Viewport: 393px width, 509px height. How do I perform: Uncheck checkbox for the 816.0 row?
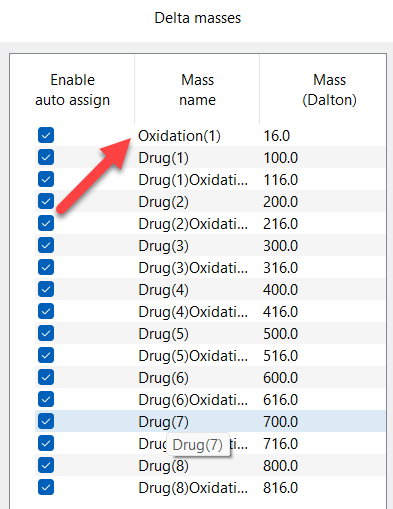(46, 487)
